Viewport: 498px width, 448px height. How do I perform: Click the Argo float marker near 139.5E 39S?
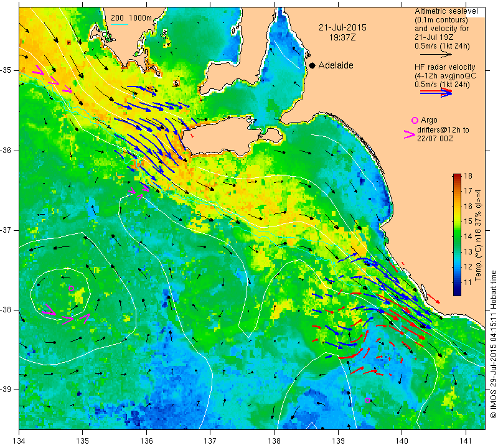[x=367, y=400]
